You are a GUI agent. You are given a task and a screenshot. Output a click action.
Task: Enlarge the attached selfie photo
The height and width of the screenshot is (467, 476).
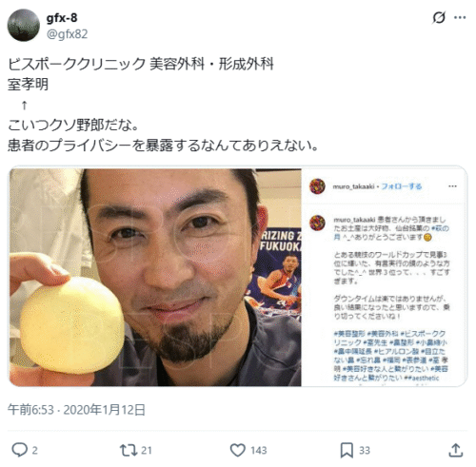[x=155, y=278]
